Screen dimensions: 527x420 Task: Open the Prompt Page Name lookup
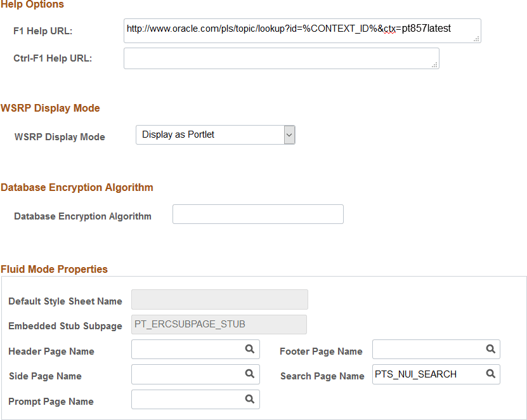click(x=249, y=399)
